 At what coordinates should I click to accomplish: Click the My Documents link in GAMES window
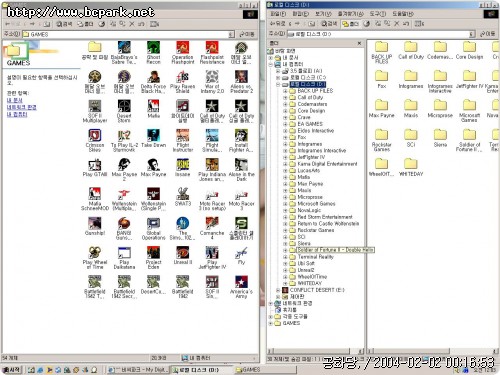pyautogui.click(x=14, y=100)
